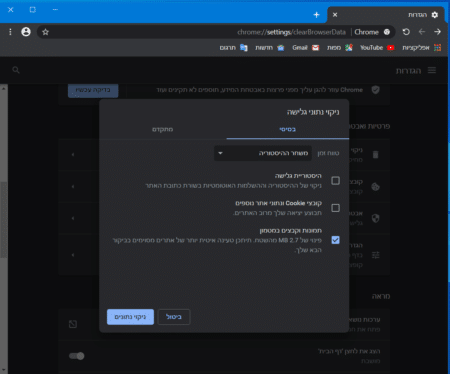The height and width of the screenshot is (374, 450).
Task: Click the clear data button
Action: click(x=130, y=317)
